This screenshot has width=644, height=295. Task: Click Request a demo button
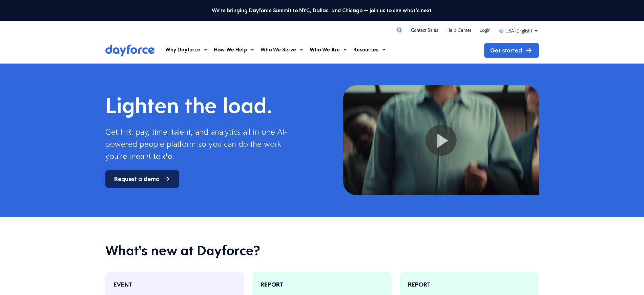click(142, 179)
